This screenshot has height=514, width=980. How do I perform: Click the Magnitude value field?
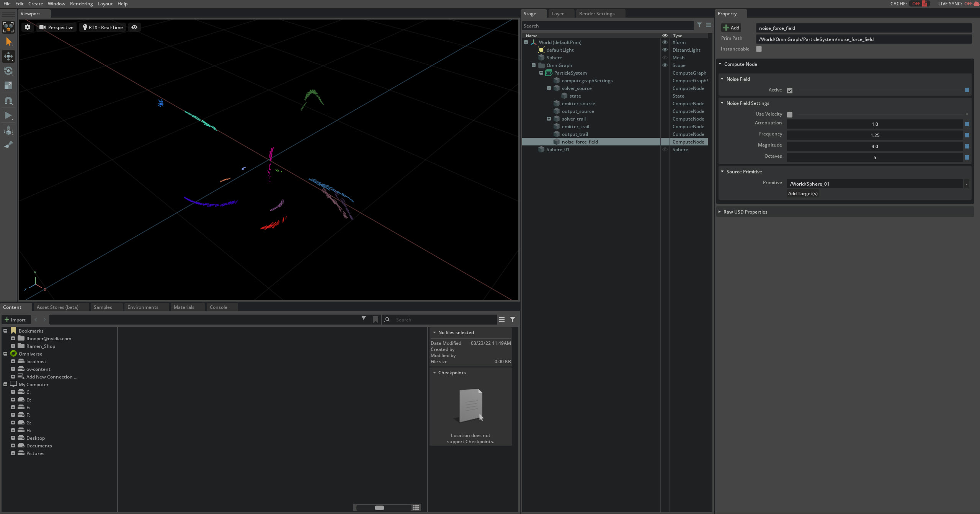pos(875,146)
